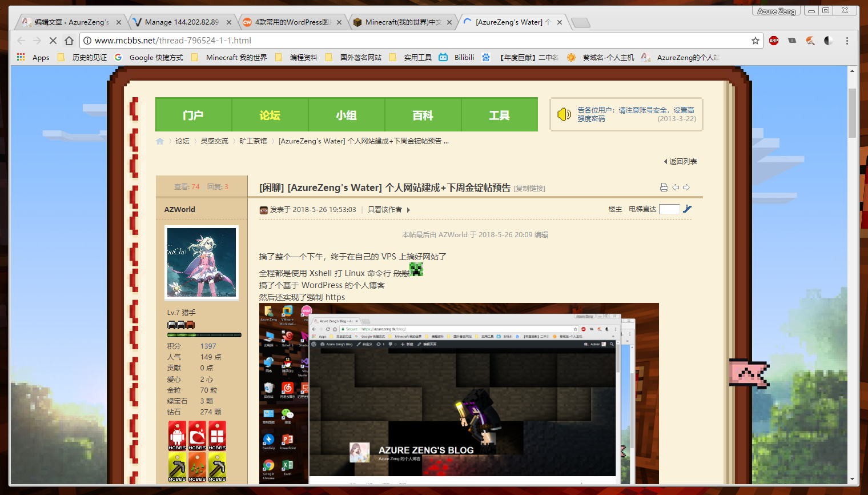The width and height of the screenshot is (868, 495).
Task: Focus the 电梯直达 floor number field
Action: pos(669,209)
